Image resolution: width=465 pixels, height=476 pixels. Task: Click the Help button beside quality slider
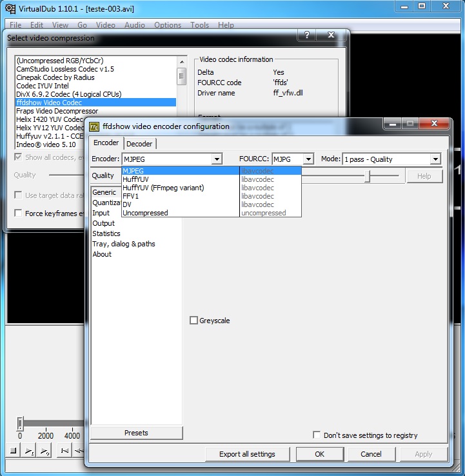tap(424, 176)
